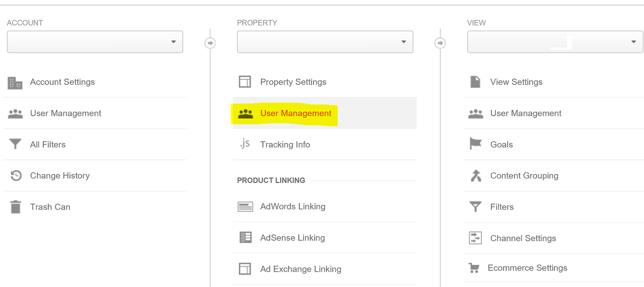Click the Goals flag icon
Image resolution: width=644 pixels, height=287 pixels.
pos(475,144)
